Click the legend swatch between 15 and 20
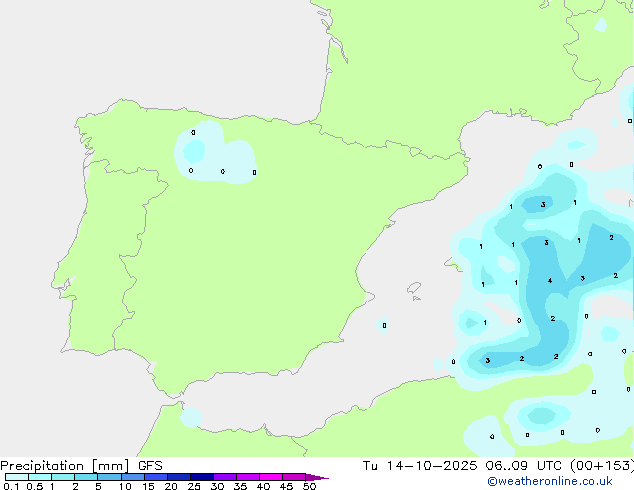The width and height of the screenshot is (634, 490). pos(156,477)
